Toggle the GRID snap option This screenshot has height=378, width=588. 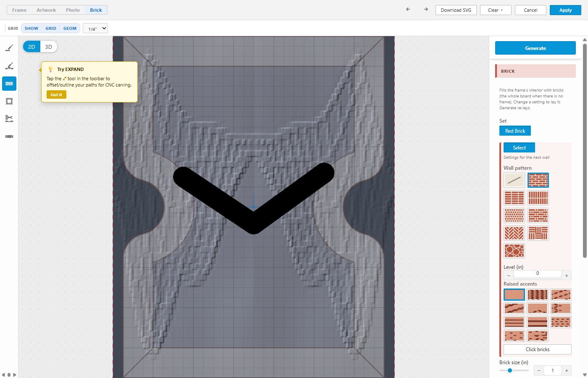click(x=51, y=29)
